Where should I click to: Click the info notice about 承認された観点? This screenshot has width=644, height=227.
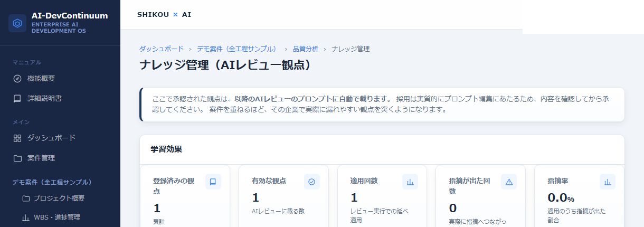[x=382, y=105]
